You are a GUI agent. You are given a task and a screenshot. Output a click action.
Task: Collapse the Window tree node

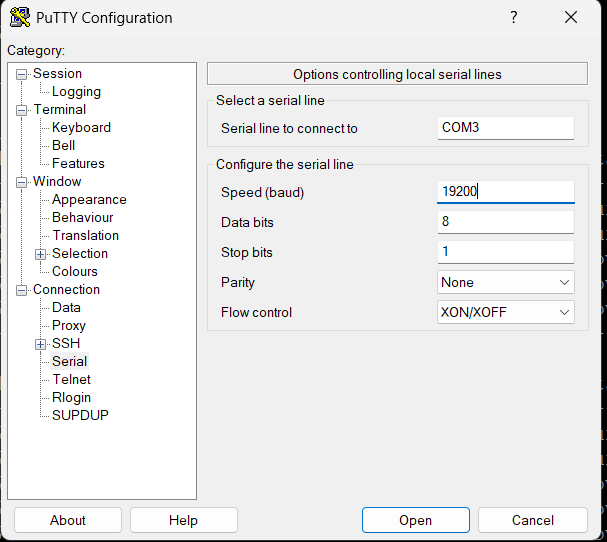click(x=21, y=182)
